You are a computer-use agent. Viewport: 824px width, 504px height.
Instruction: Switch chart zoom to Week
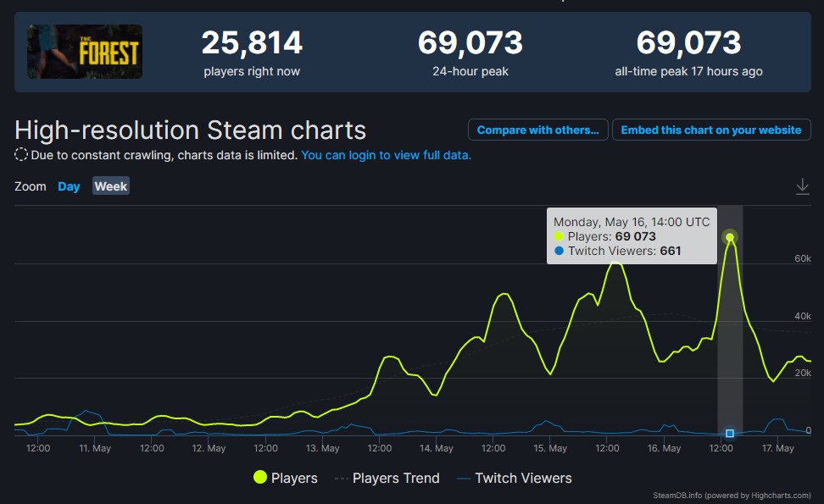coord(111,186)
